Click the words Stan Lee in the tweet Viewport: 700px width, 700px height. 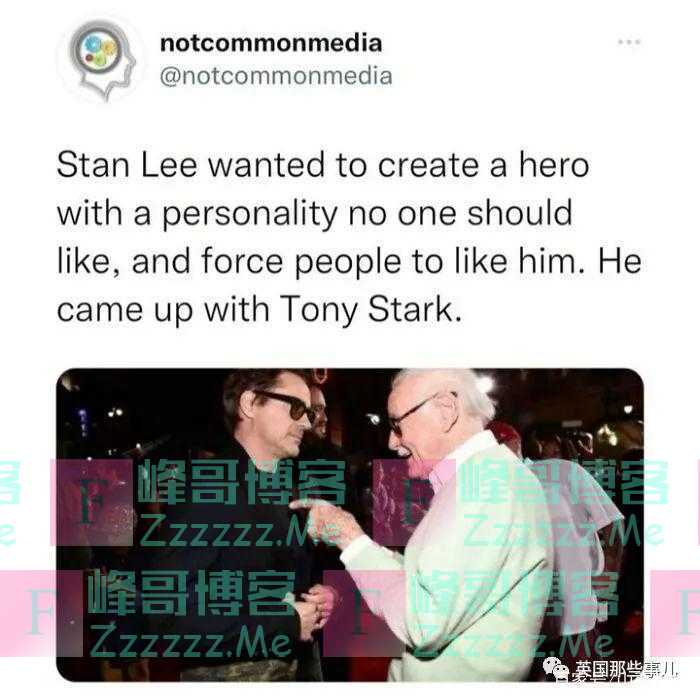[127, 165]
